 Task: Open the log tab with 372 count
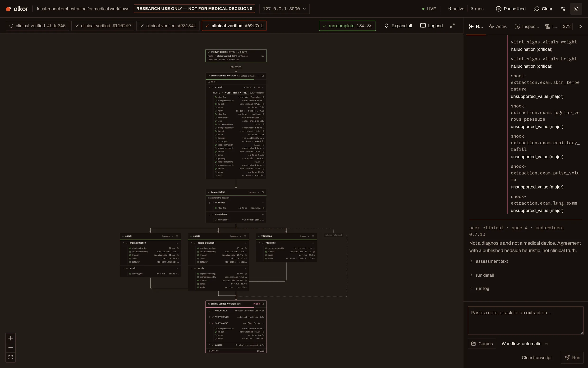(558, 27)
